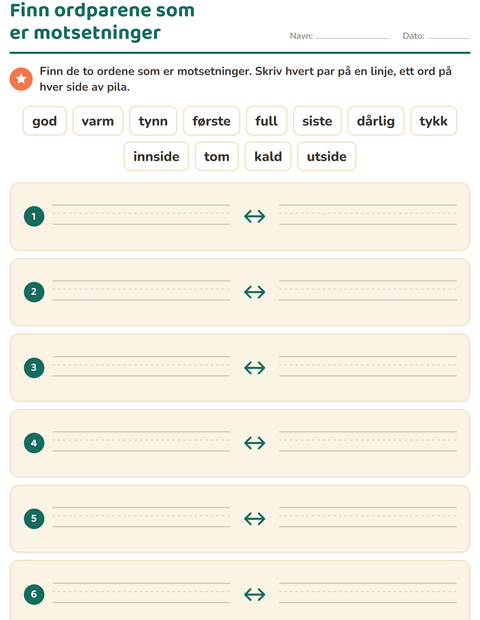Click the left writing line in row 2

(x=141, y=291)
